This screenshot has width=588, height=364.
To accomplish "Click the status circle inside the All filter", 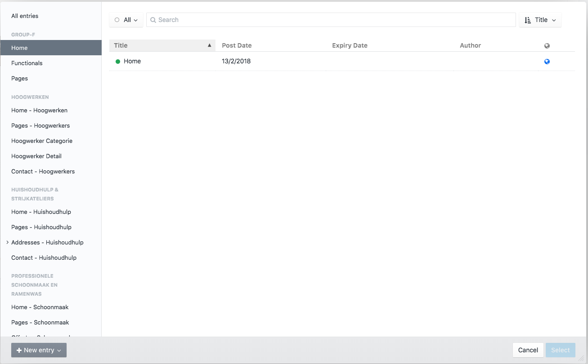I will coord(117,20).
